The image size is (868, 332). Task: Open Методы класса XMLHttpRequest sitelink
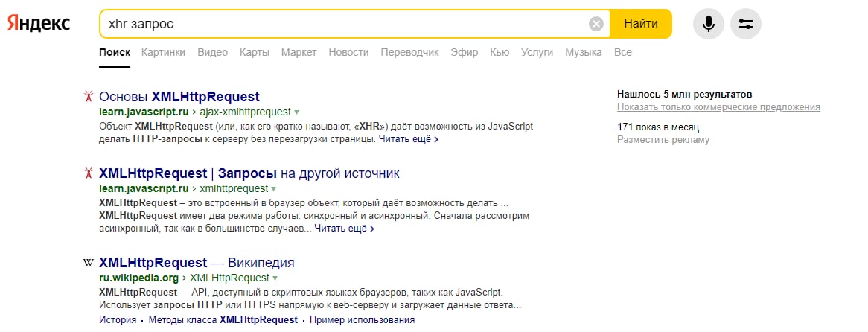[223, 320]
